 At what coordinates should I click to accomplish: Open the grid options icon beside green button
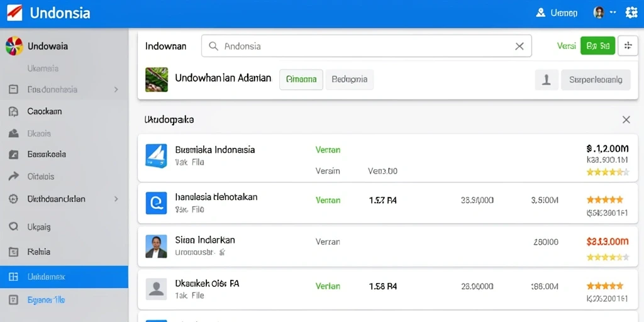pos(628,45)
